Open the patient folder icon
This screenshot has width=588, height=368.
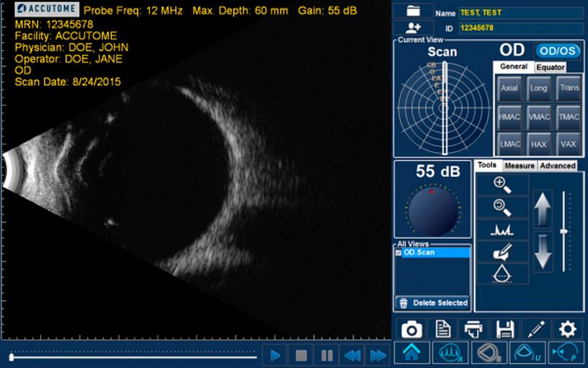[413, 11]
